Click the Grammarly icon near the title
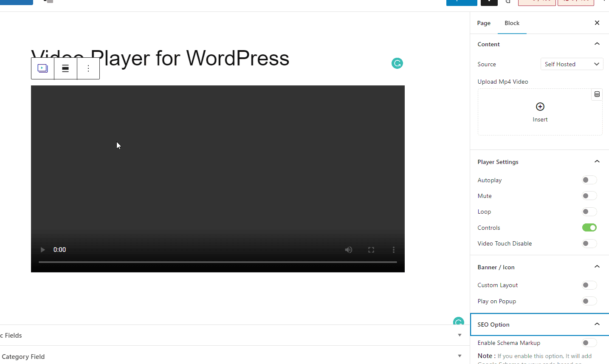 point(397,63)
